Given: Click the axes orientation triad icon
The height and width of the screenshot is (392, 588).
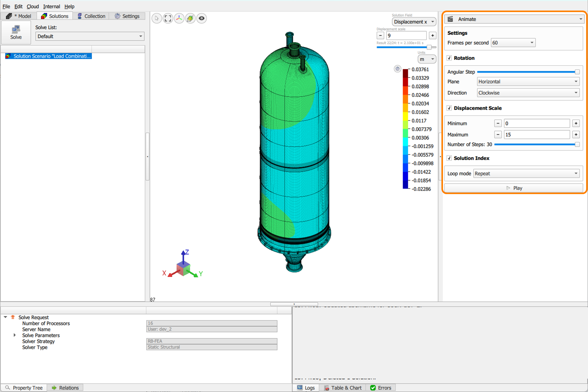Looking at the screenshot, I should coord(179,18).
